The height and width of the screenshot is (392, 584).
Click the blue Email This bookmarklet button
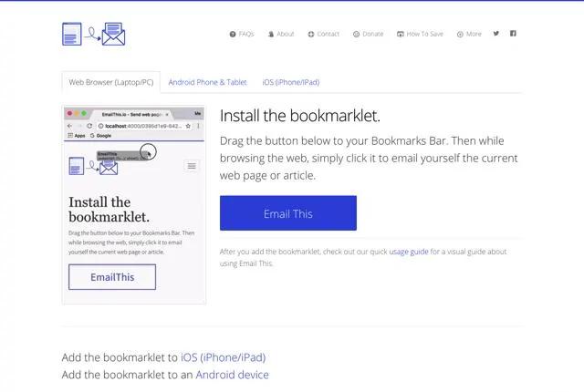tap(288, 213)
